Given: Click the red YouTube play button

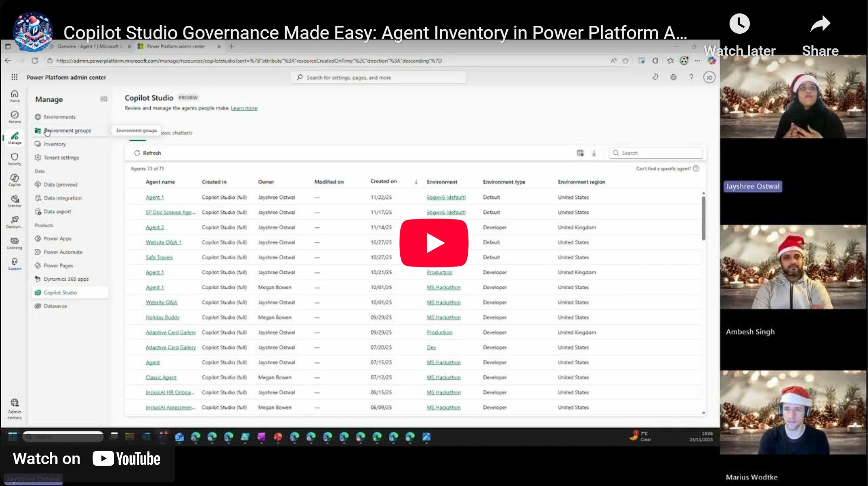Looking at the screenshot, I should [434, 243].
